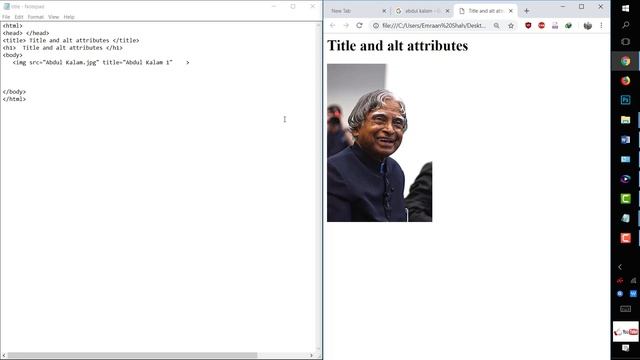640x360 pixels.
Task: Open Word from the taskbar
Action: 625,140
